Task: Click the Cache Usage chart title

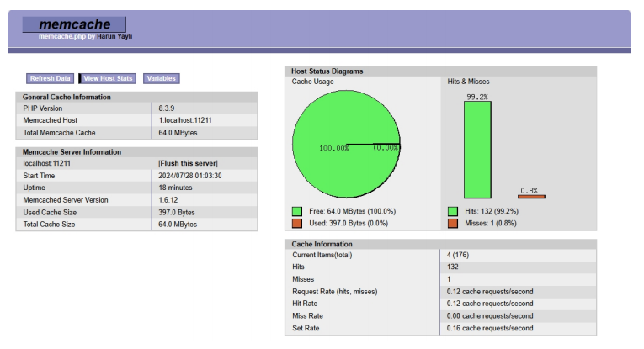Action: tap(312, 82)
